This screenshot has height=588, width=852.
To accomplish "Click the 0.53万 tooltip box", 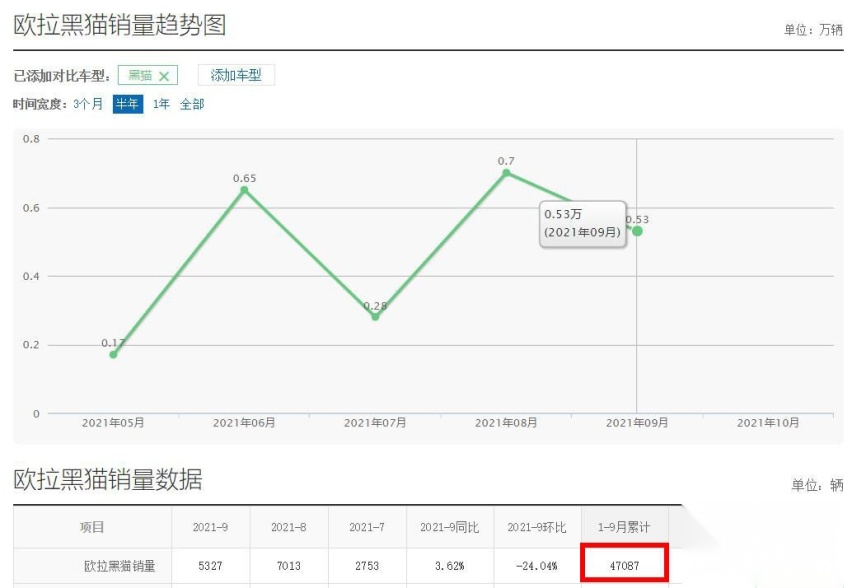I will (582, 223).
